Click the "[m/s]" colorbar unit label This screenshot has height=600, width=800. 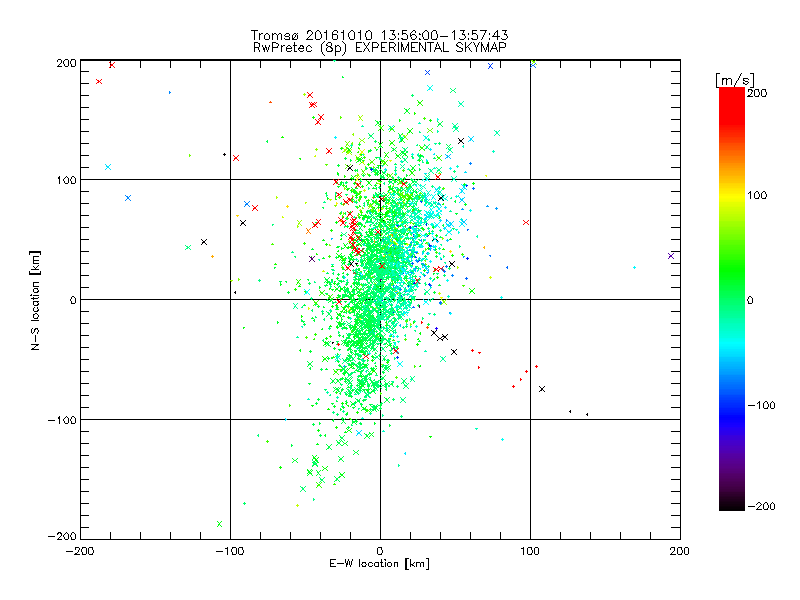pos(735,80)
